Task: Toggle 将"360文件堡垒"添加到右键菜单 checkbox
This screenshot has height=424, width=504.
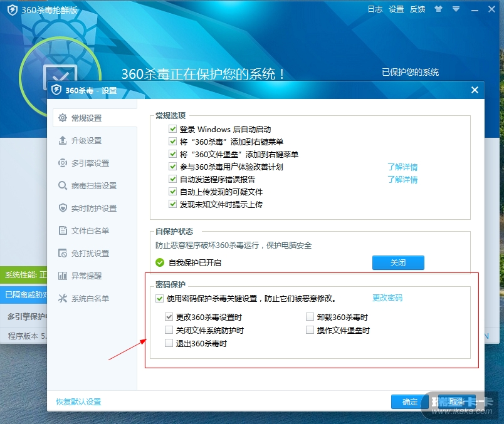Action: (172, 154)
